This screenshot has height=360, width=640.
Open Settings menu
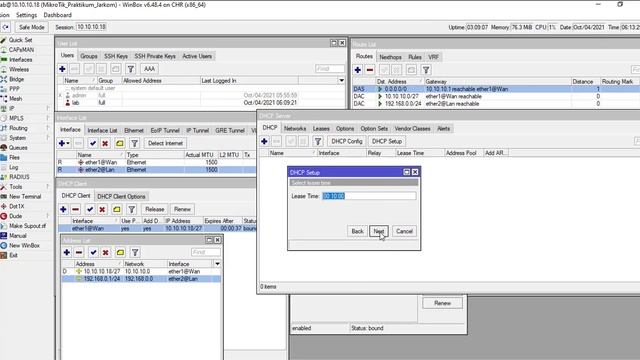(27, 15)
